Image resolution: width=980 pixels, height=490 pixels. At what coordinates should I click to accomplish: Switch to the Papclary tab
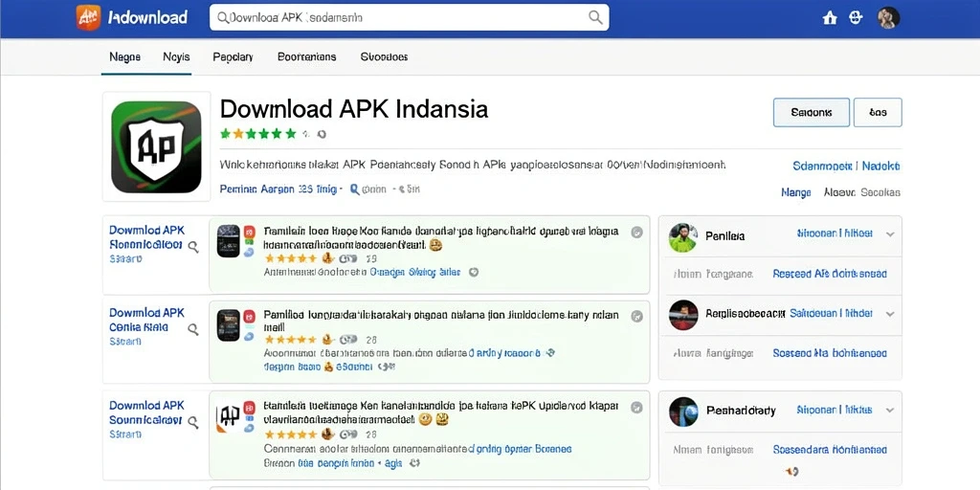coord(234,56)
